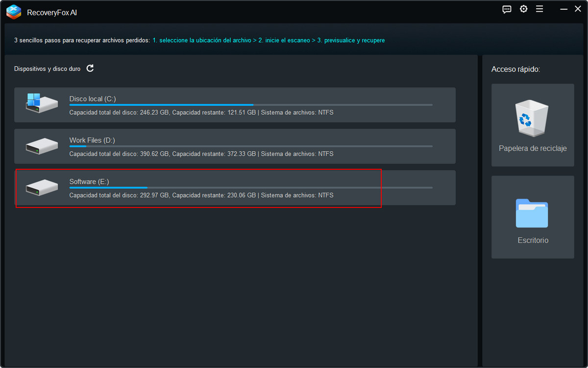The image size is (588, 368).
Task: Choose the Work Files (D:) drive name
Action: click(92, 140)
